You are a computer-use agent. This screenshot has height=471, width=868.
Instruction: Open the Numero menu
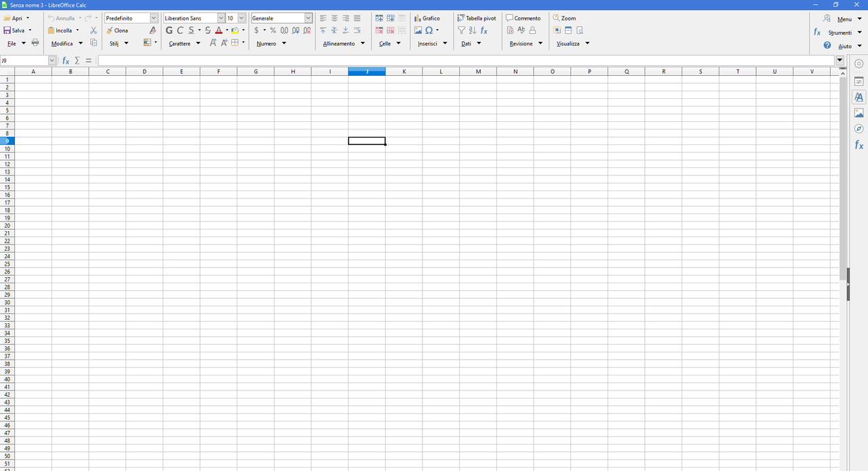271,43
